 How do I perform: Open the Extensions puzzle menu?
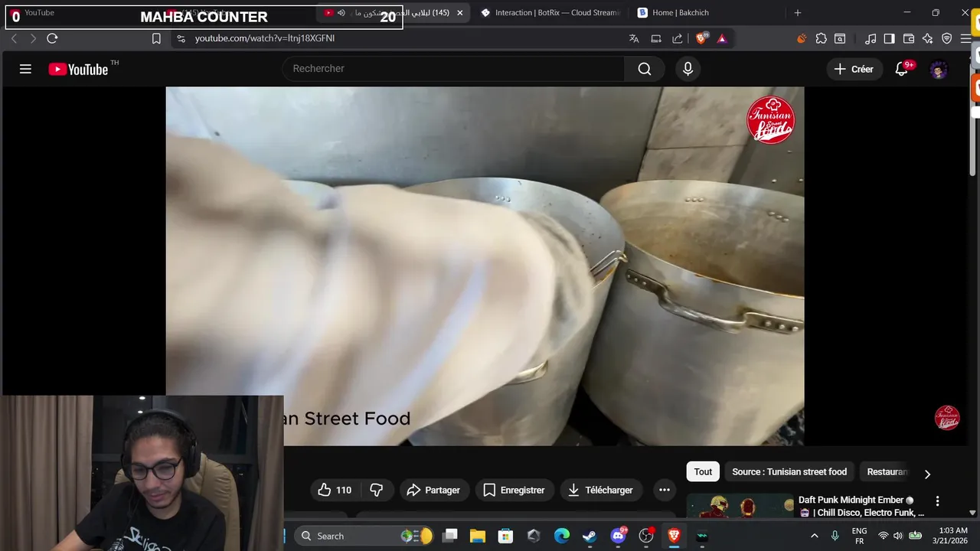point(821,38)
